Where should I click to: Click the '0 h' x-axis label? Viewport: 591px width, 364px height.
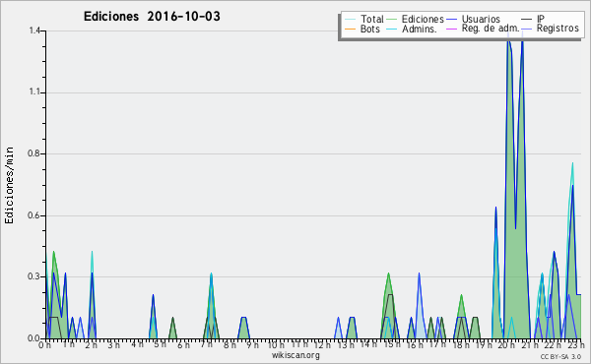coord(44,345)
